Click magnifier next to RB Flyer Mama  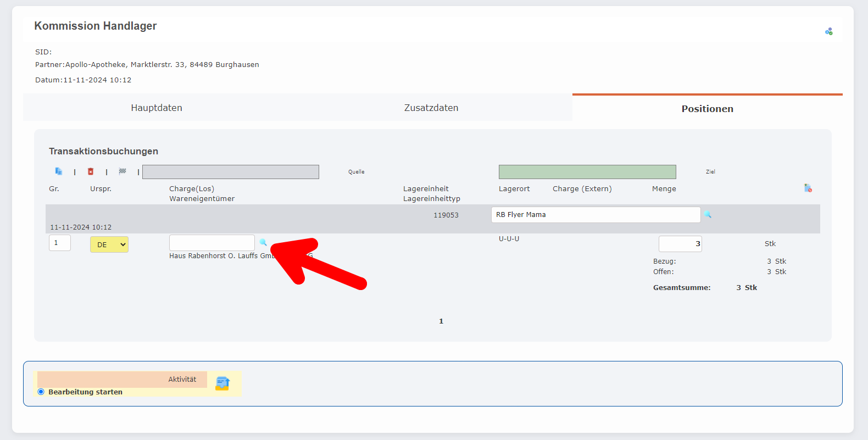tap(708, 214)
